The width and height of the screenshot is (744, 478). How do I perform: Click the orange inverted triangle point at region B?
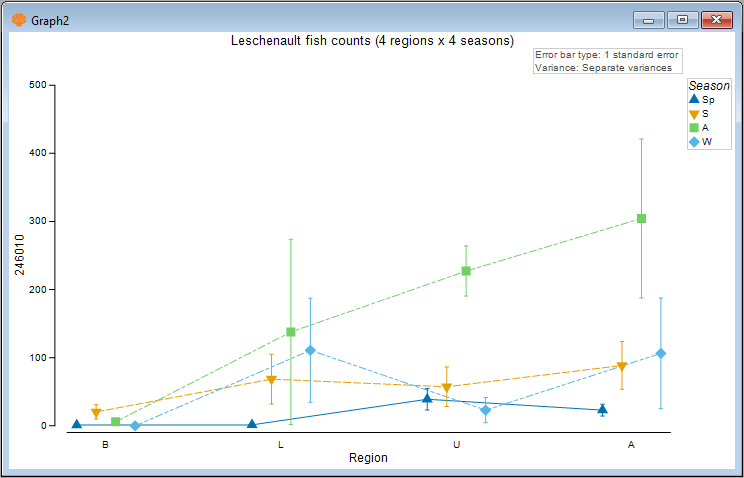96,412
